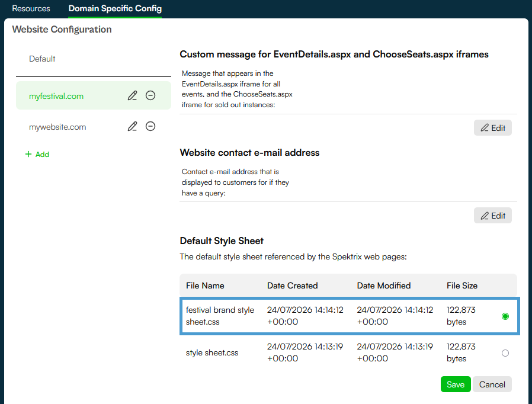Cancel the style sheet changes
Screen dimensions: 532x404
point(492,384)
